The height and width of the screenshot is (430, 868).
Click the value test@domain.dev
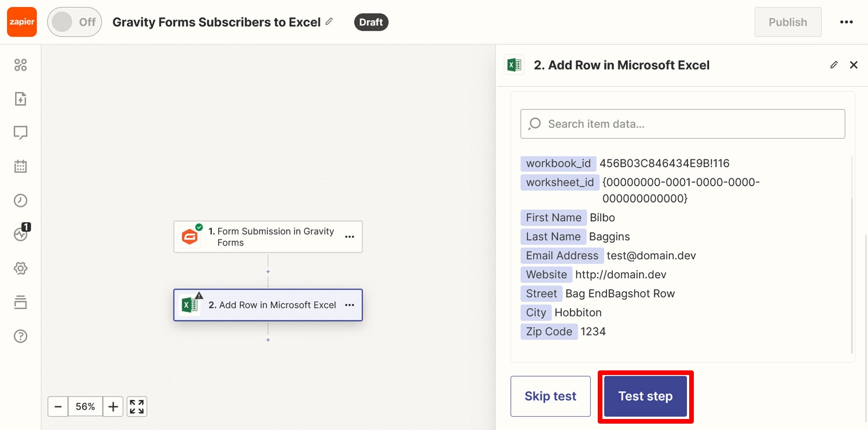[651, 256]
